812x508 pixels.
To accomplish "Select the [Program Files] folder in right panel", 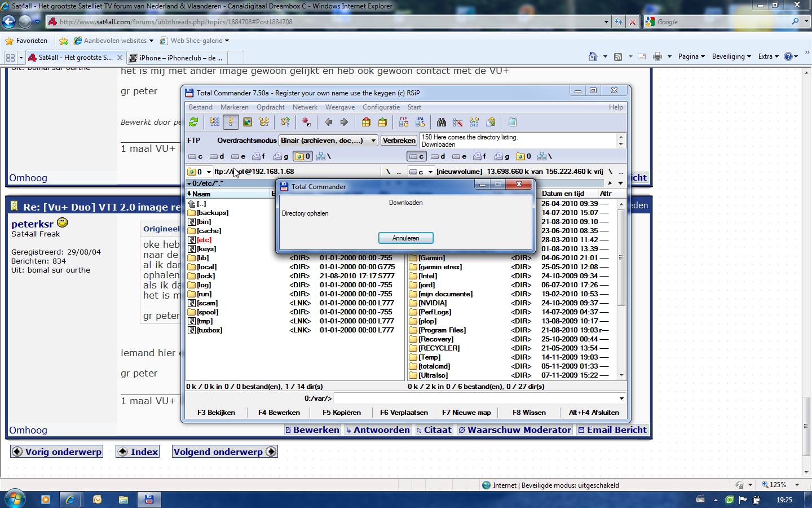I will [442, 330].
